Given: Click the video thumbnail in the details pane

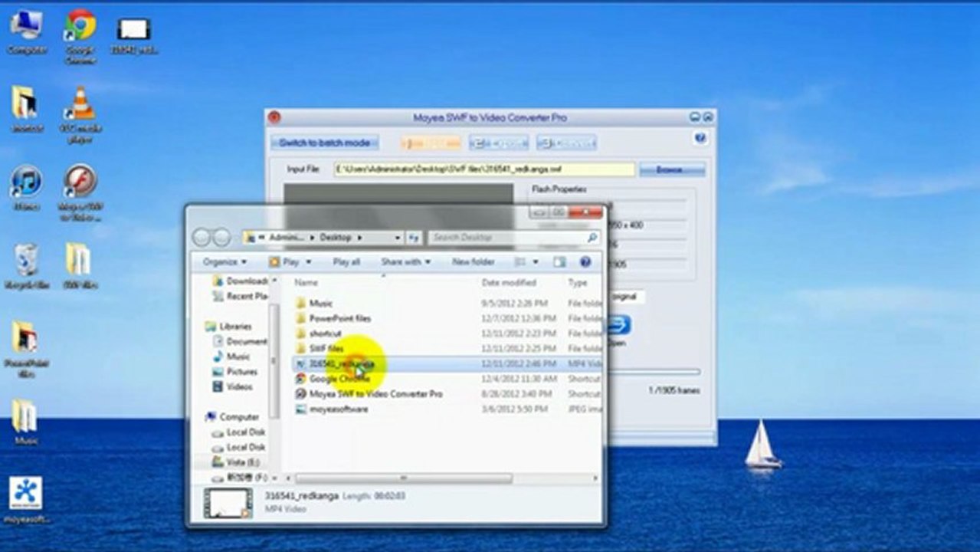Looking at the screenshot, I should pyautogui.click(x=228, y=503).
